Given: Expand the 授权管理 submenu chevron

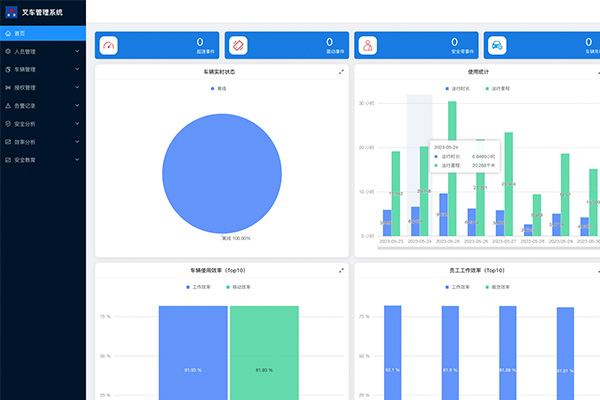Looking at the screenshot, I should click(x=77, y=87).
